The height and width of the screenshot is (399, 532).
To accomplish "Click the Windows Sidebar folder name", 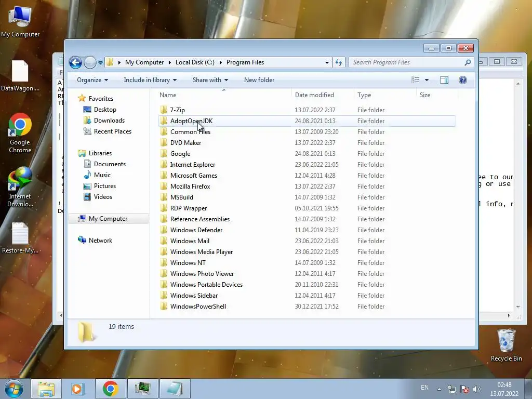I will (x=194, y=296).
